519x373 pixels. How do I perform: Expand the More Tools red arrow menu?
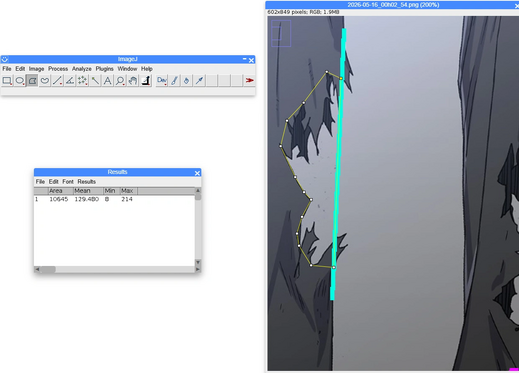point(249,81)
